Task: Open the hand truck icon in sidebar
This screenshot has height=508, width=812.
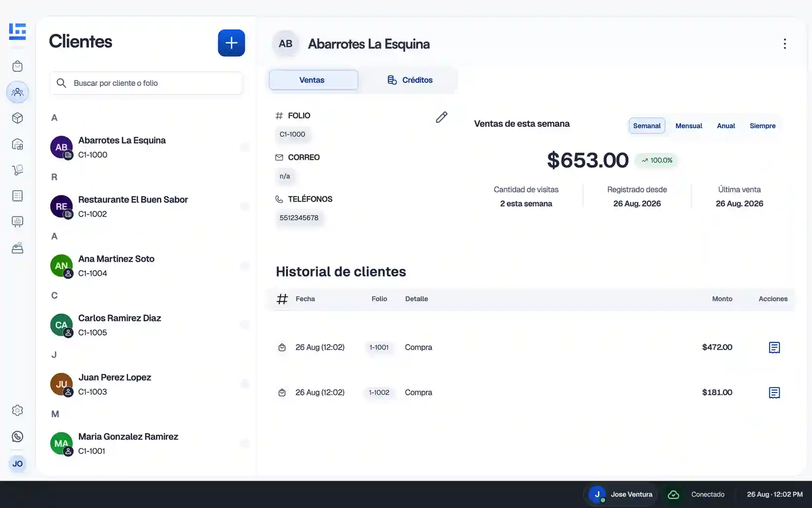Action: tap(18, 170)
